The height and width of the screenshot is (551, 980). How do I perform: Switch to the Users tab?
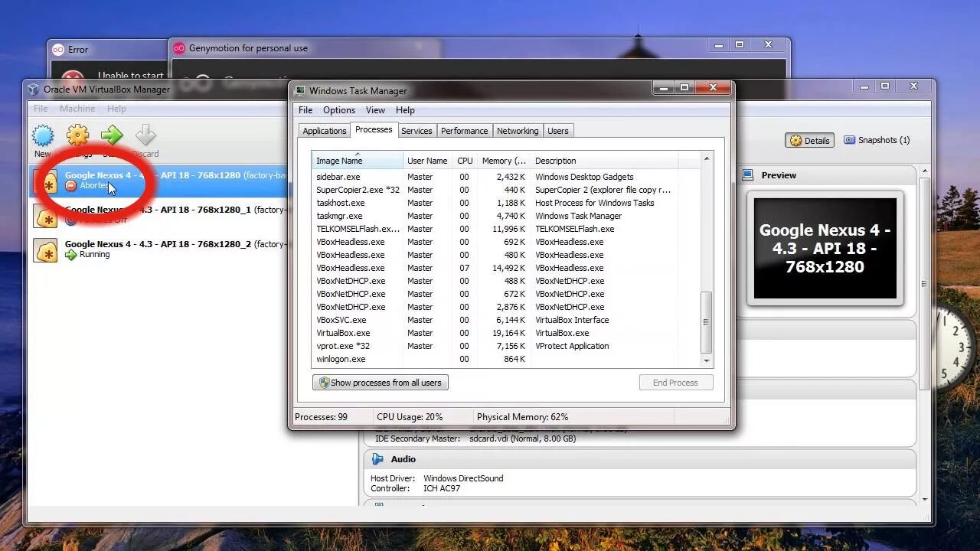pyautogui.click(x=558, y=131)
